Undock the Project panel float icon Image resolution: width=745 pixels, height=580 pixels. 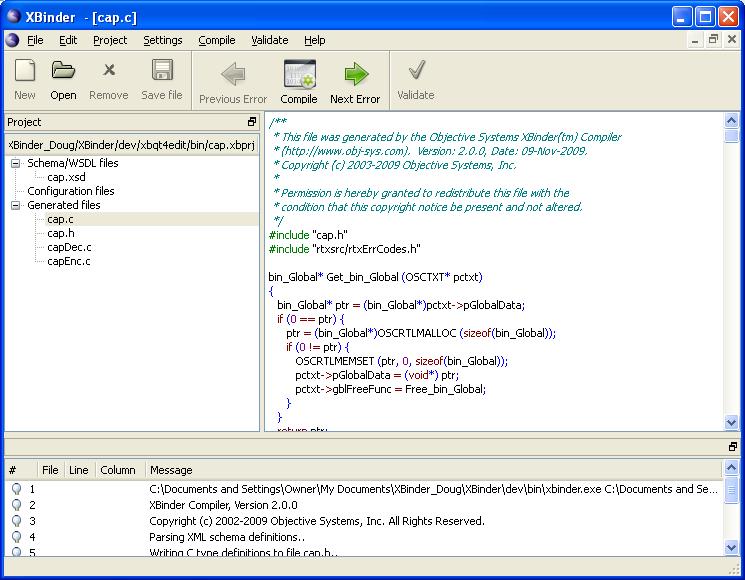coord(252,122)
